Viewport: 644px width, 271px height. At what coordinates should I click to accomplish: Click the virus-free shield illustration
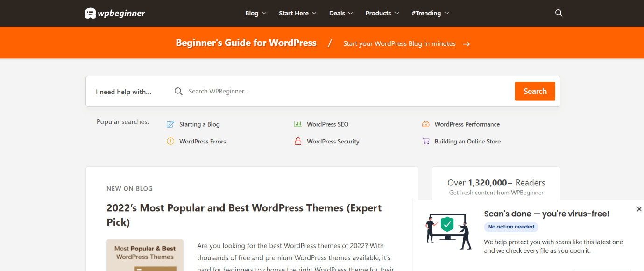point(448,231)
